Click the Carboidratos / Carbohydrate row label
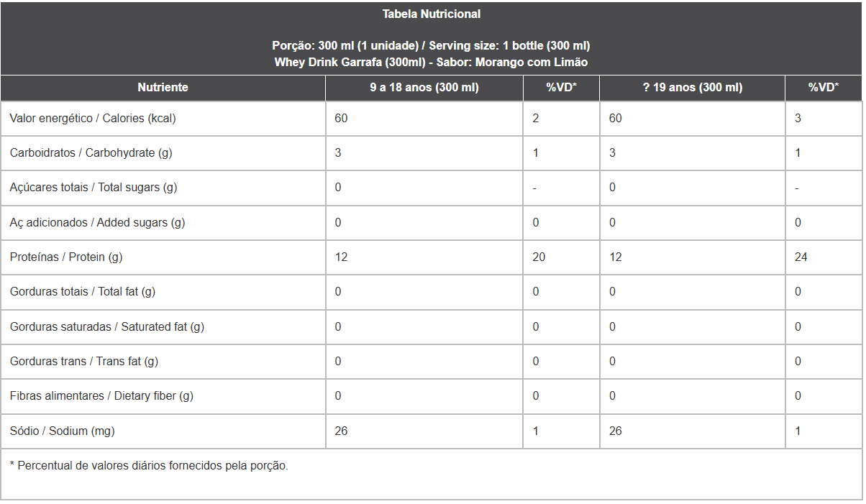The height and width of the screenshot is (504, 866). point(91,152)
